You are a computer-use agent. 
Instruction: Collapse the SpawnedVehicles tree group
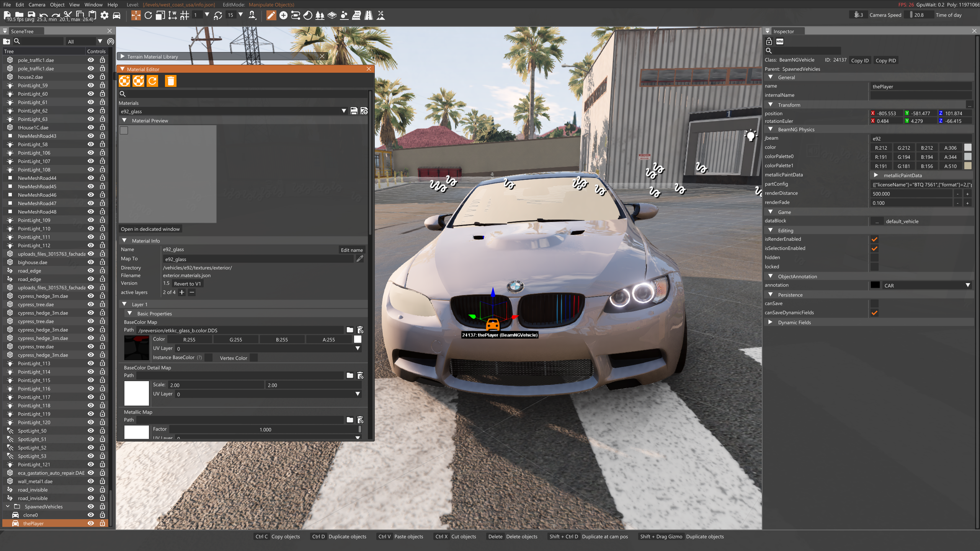coord(8,506)
